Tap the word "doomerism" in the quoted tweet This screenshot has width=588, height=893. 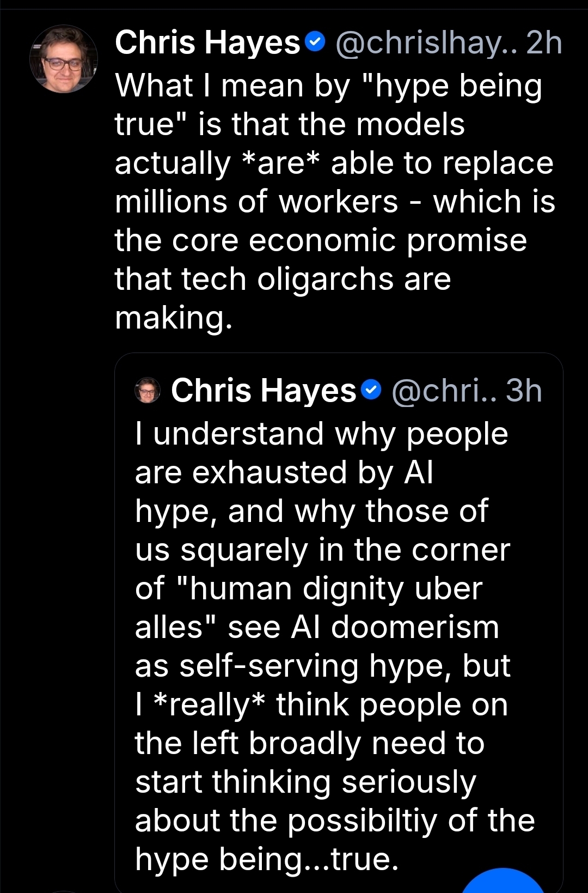click(415, 628)
